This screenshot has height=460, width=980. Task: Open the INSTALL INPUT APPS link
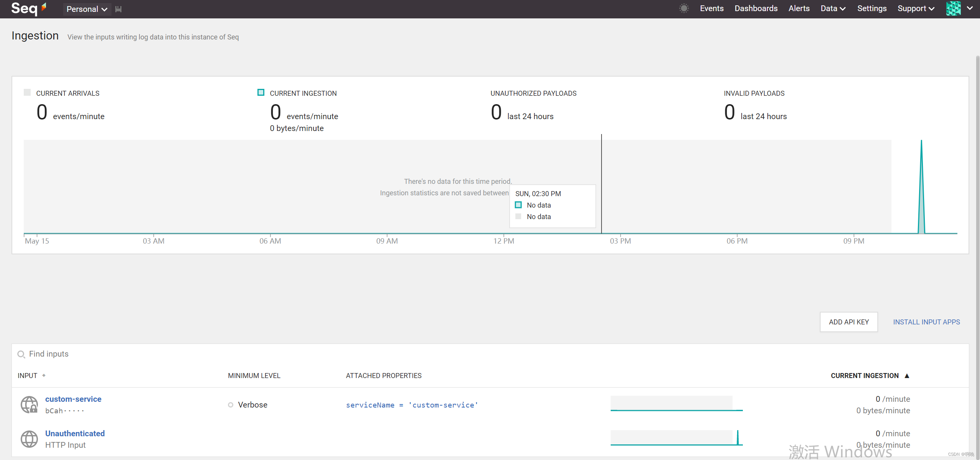point(926,322)
